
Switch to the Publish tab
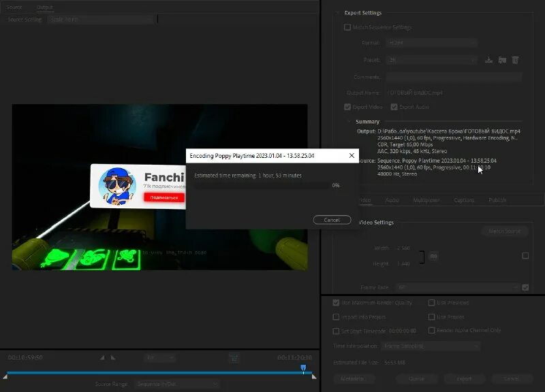coord(497,200)
